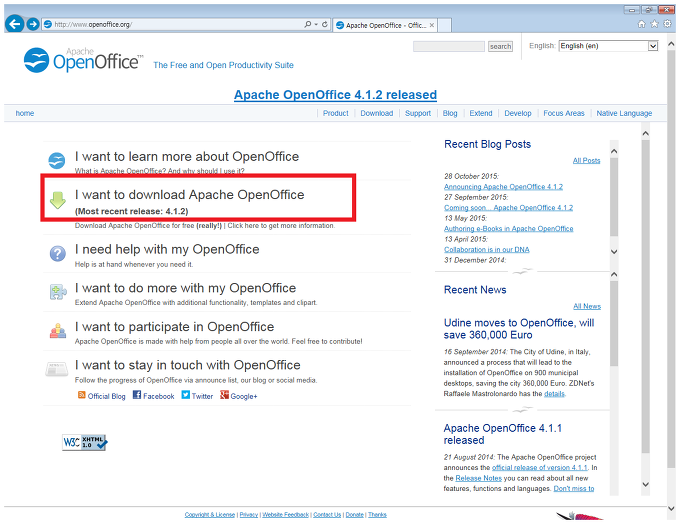Open Authoring e-Books in Apache OpenOffice post
The height and width of the screenshot is (524, 680).
click(508, 229)
